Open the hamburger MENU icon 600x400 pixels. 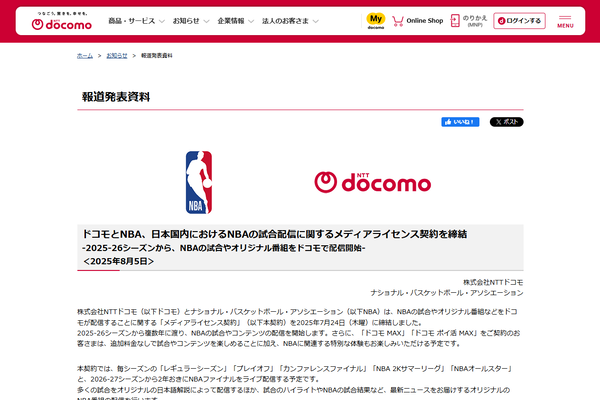(x=565, y=21)
